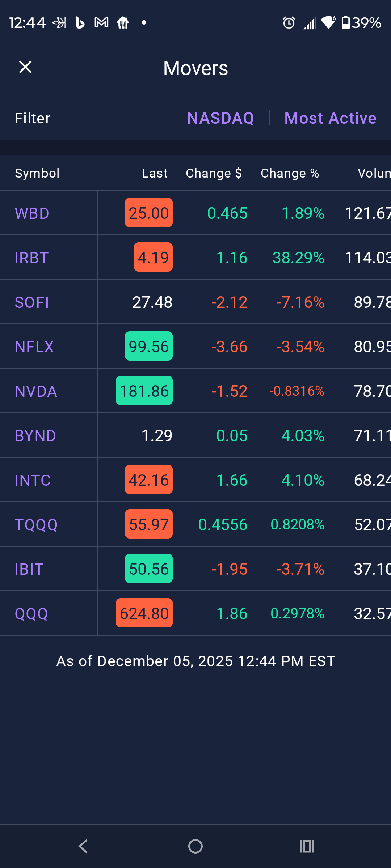Open the NASDAQ exchange filter
This screenshot has width=391, height=868.
[x=220, y=118]
